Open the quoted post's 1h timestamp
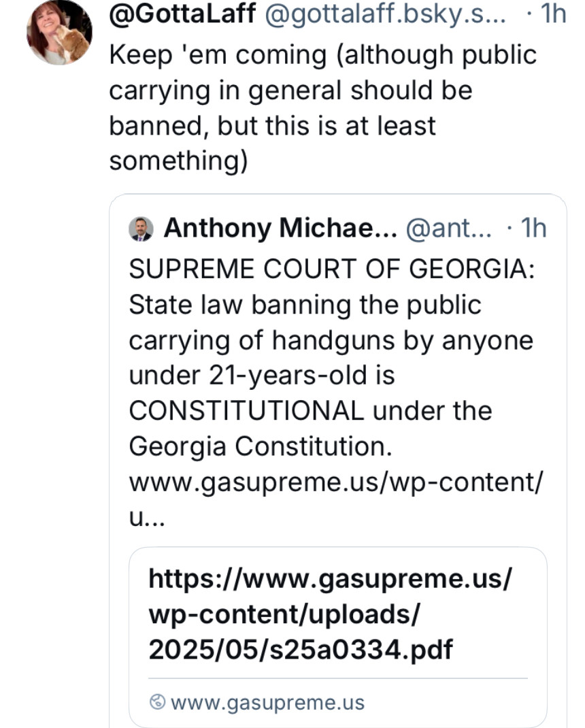The image size is (585, 728). pos(533,228)
